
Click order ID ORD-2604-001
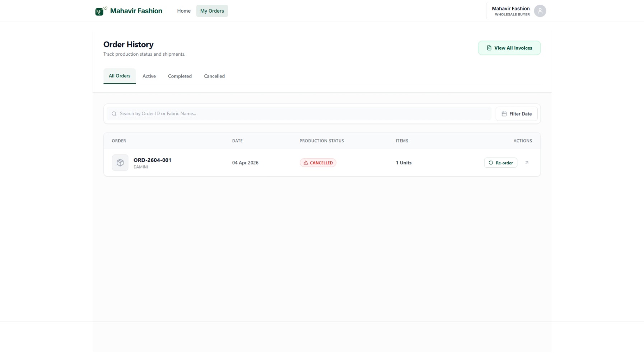(152, 160)
